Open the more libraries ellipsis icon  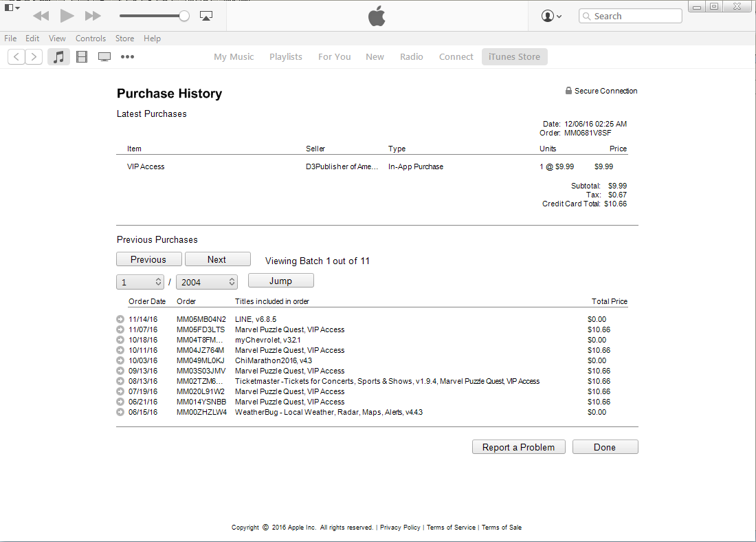tap(127, 57)
